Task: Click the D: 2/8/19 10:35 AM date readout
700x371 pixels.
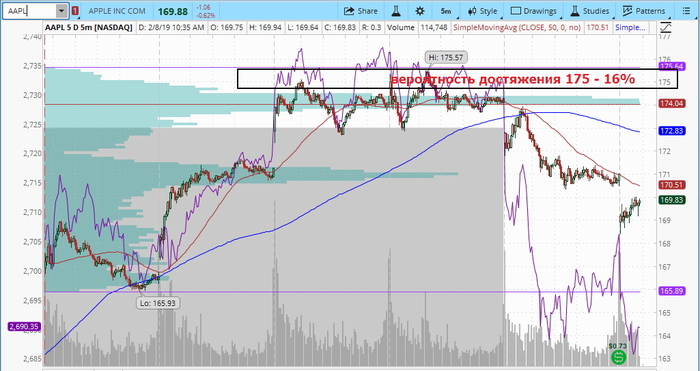Action: (171, 28)
